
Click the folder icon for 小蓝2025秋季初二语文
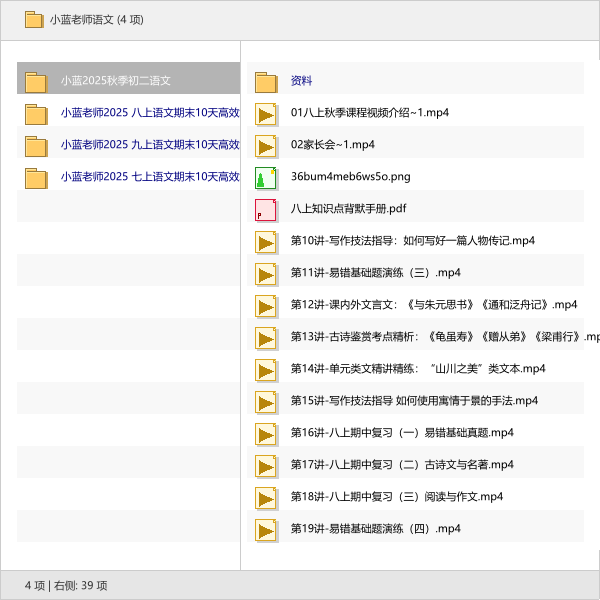tap(36, 82)
